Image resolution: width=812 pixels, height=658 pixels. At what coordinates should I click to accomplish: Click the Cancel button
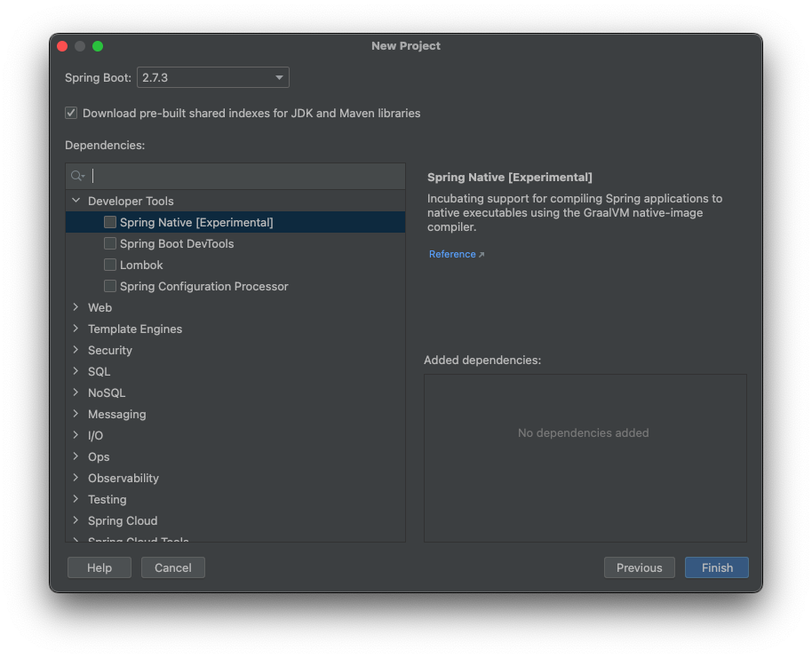[x=173, y=567]
